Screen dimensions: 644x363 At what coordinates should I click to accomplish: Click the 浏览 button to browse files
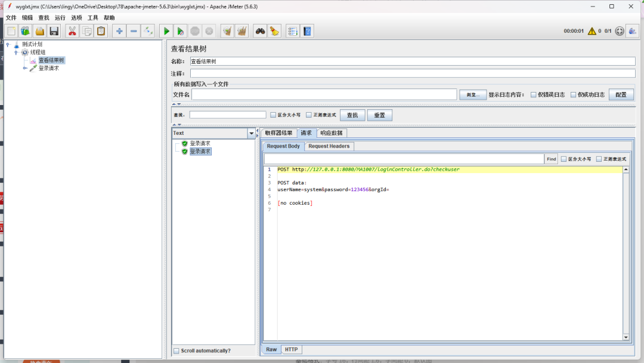pos(472,94)
